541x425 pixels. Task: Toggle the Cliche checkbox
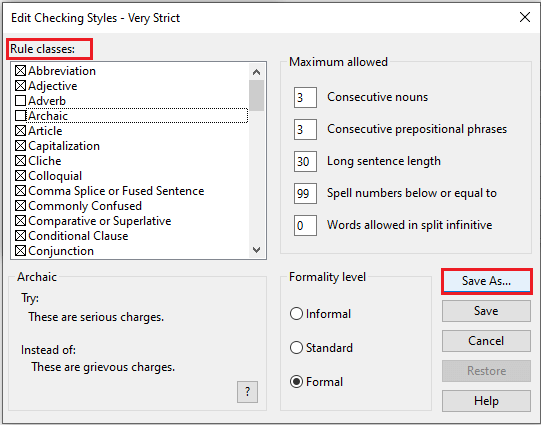20,161
